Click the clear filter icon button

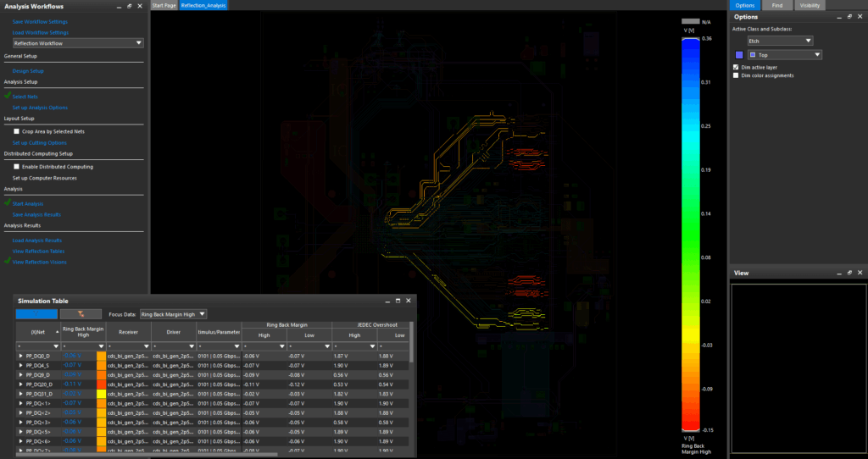click(x=81, y=314)
